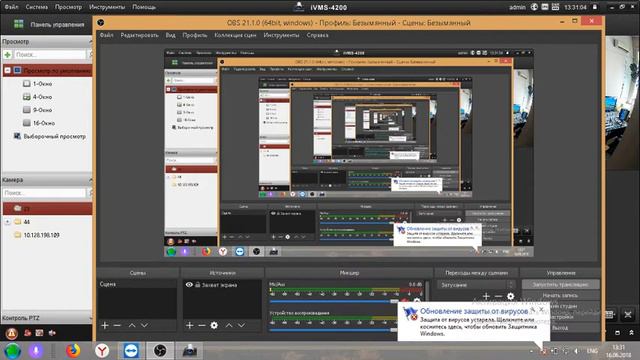640x360 pixels.
Task: Open transition properties gear icon
Action: tap(511, 296)
